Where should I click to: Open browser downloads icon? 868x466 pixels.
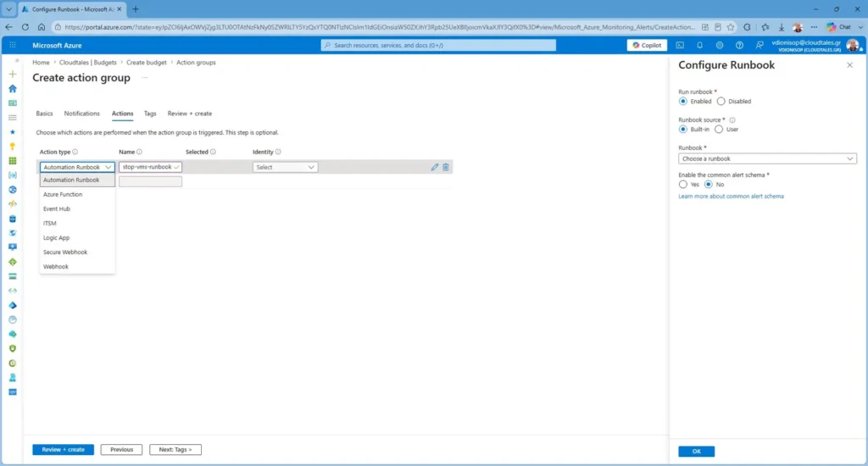pos(781,27)
